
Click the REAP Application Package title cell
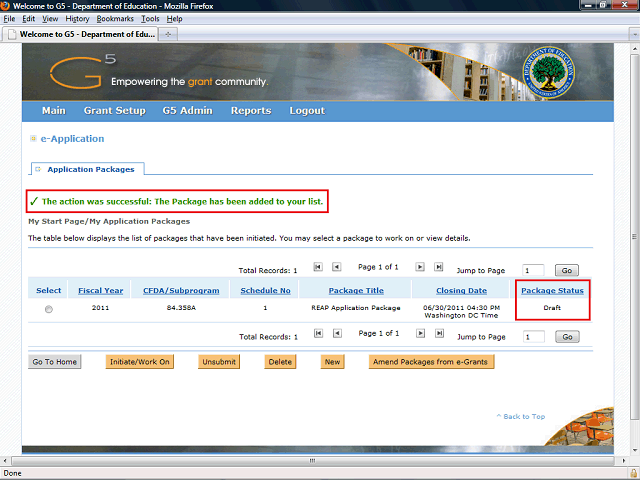pos(356,308)
